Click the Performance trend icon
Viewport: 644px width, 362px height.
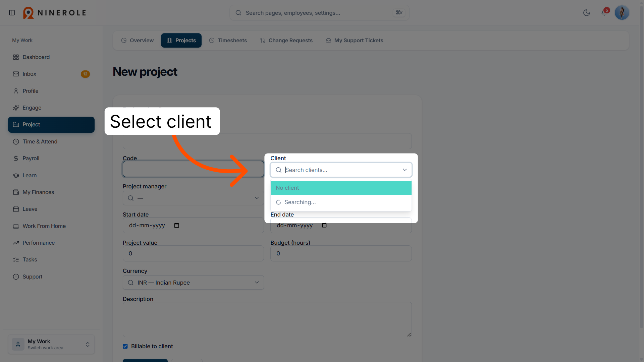[x=16, y=243]
